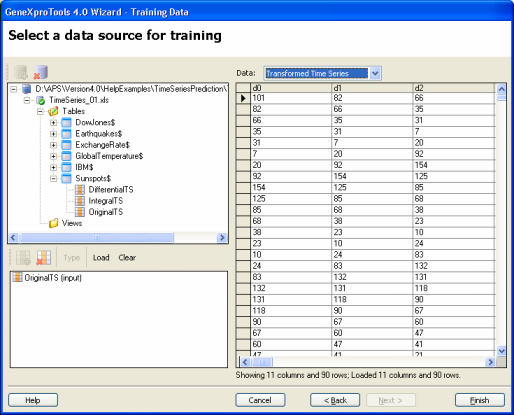This screenshot has height=415, width=514.
Task: Select OriginalTS under Sunspots$
Action: point(105,212)
